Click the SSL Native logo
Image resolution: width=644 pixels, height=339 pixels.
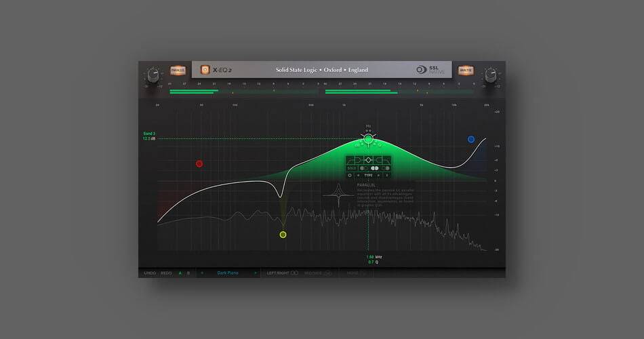pyautogui.click(x=430, y=70)
